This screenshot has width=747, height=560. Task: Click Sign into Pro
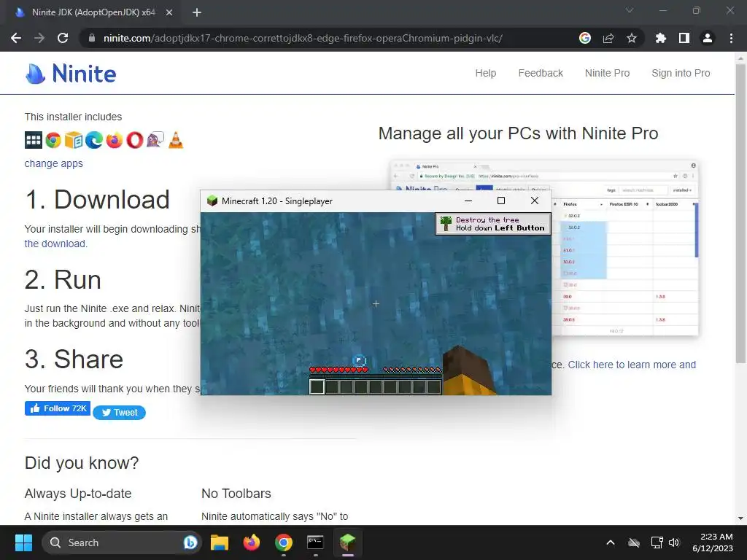click(x=681, y=74)
